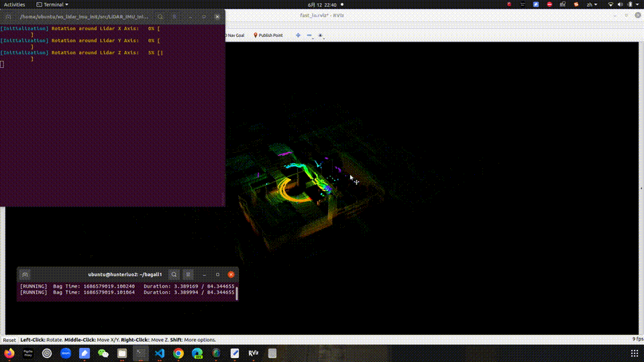Viewport: 644px width, 362px height.
Task: Click the battery icon in top bar
Action: point(630,5)
